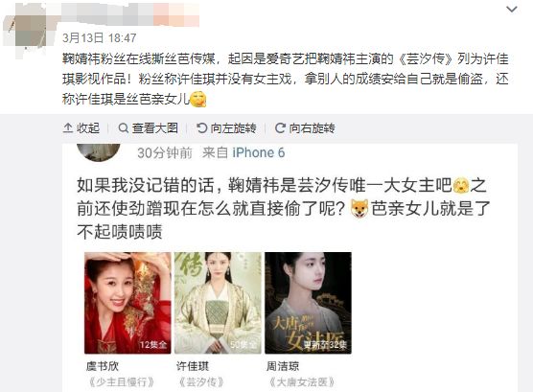
Task: Open the blurred username at top
Action: point(131,13)
